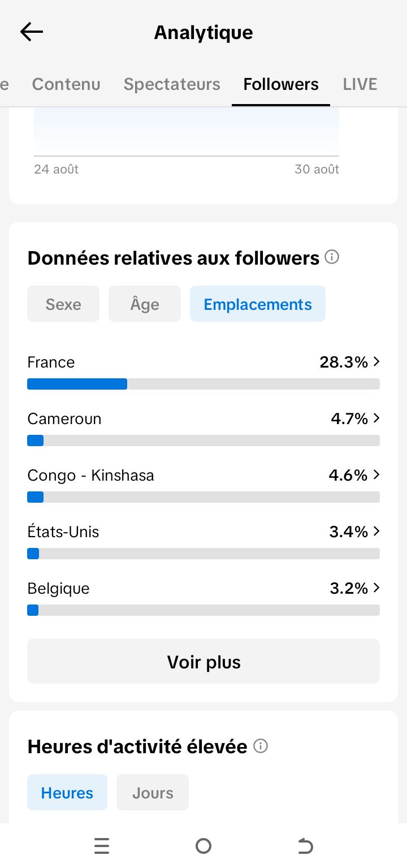Expand France details chevron

tap(376, 362)
